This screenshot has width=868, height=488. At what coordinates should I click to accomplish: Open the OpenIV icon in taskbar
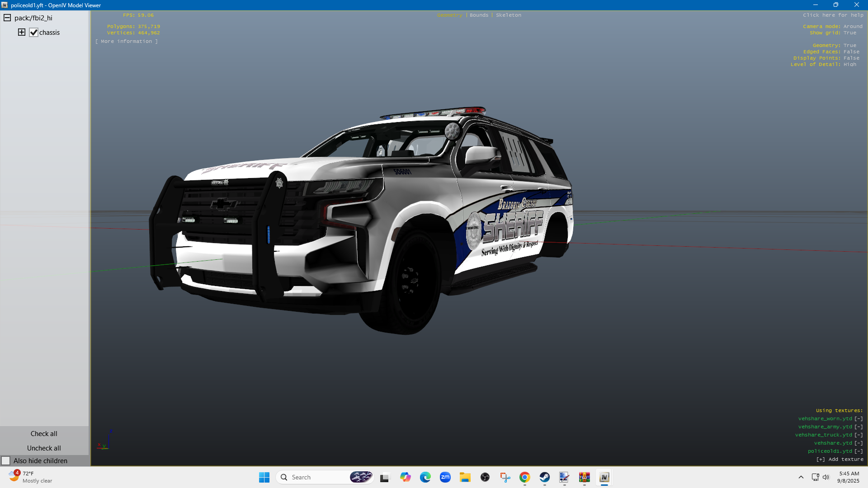604,477
